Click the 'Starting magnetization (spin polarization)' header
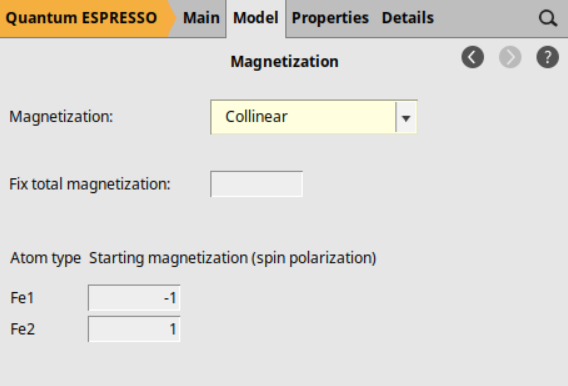Viewport: 568px width, 386px height. click(233, 258)
